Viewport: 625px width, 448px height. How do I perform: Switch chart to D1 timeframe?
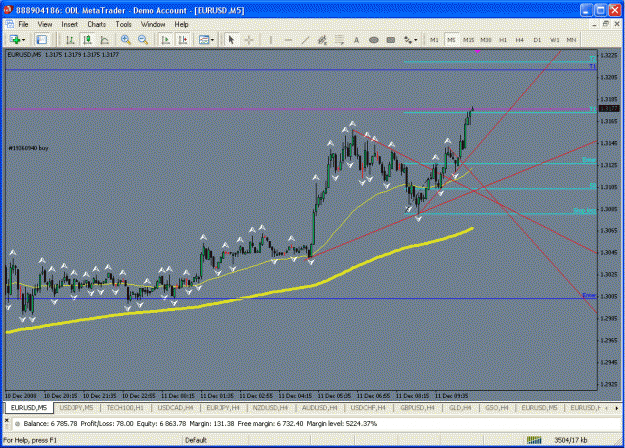(537, 40)
